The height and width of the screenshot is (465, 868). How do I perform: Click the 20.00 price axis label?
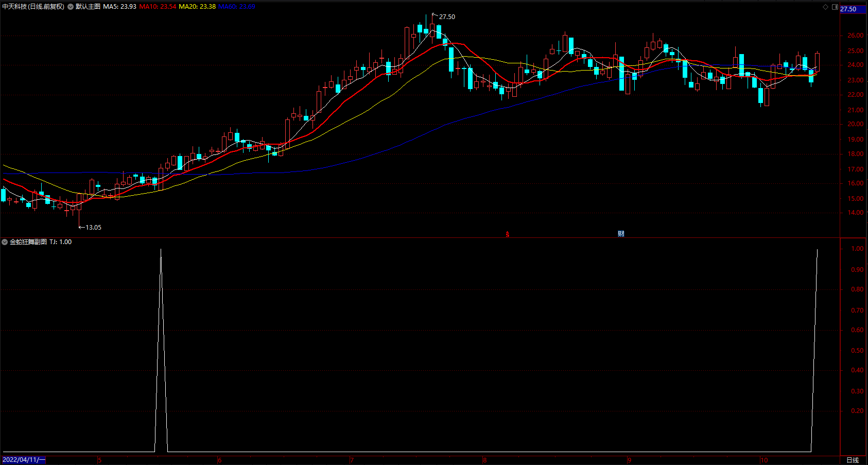click(x=856, y=124)
